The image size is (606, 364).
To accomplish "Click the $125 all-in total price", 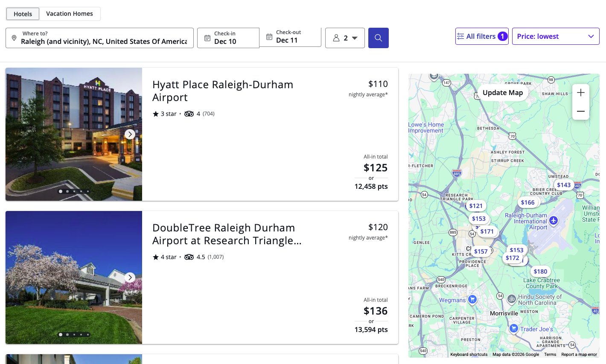I will 376,168.
